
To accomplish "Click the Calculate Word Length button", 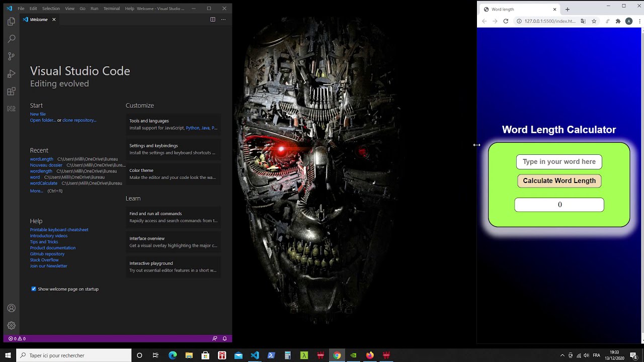I will pyautogui.click(x=559, y=181).
